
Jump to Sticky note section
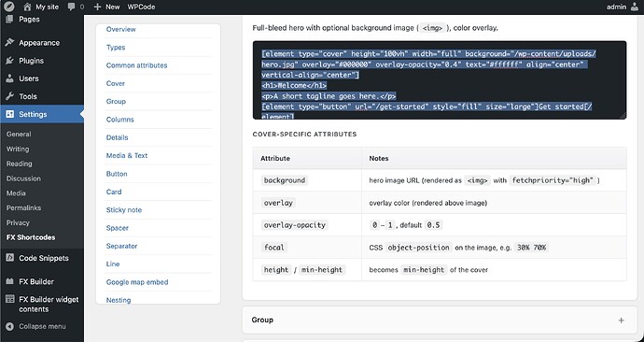pyautogui.click(x=123, y=210)
